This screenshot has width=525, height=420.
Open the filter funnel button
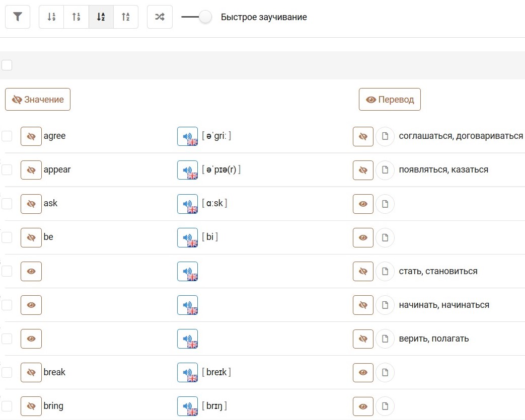tap(18, 17)
